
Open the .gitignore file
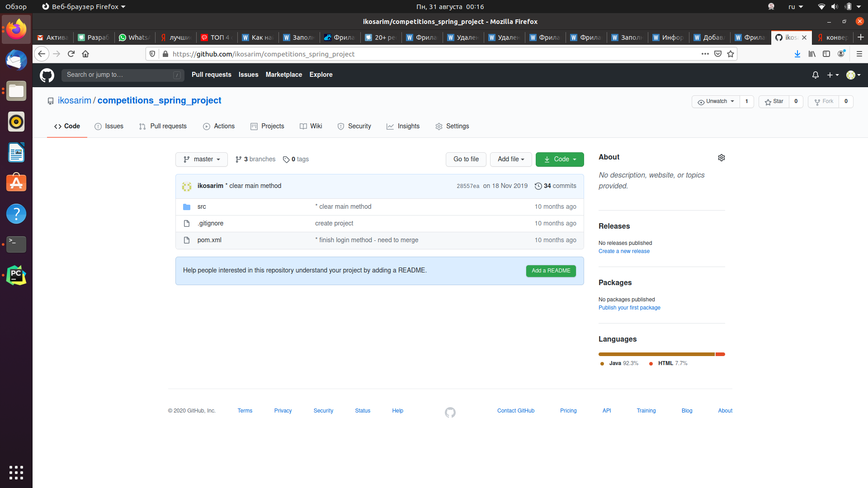(x=210, y=223)
